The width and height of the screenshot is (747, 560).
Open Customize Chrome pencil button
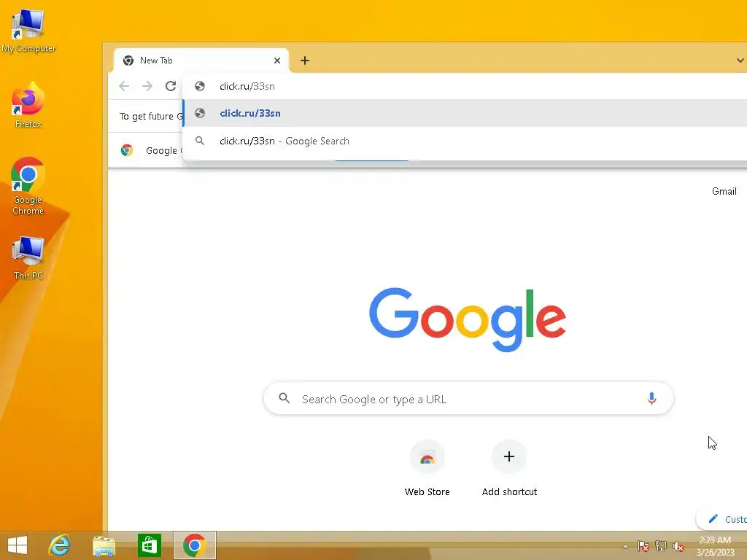[723, 519]
